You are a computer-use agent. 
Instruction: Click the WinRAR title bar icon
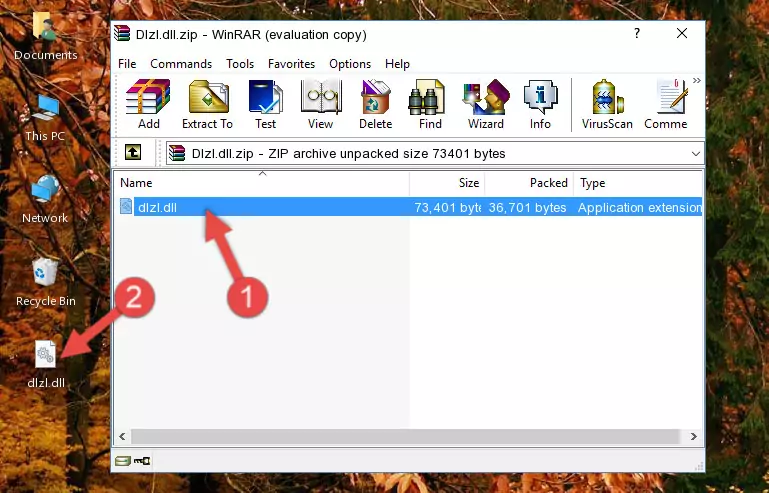[123, 34]
